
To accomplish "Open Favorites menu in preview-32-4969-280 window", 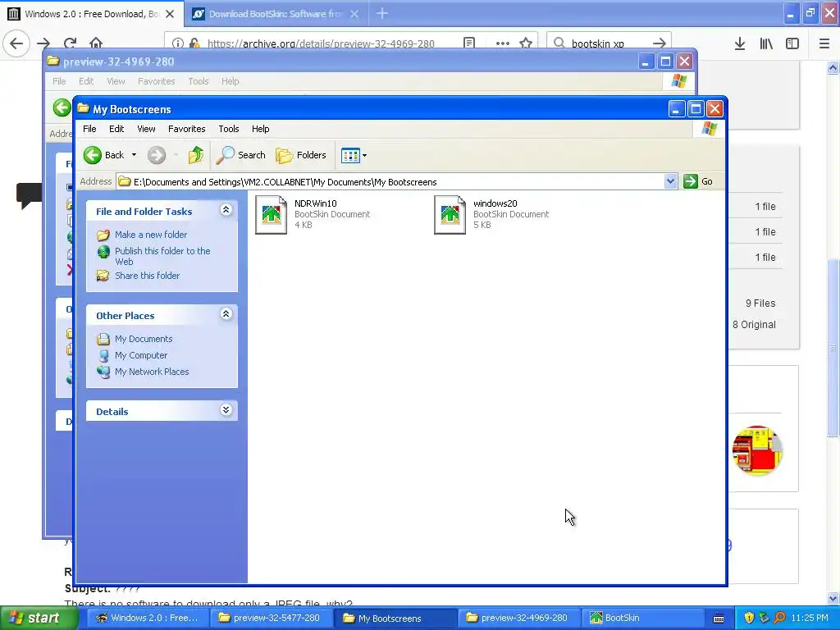I will coord(156,81).
